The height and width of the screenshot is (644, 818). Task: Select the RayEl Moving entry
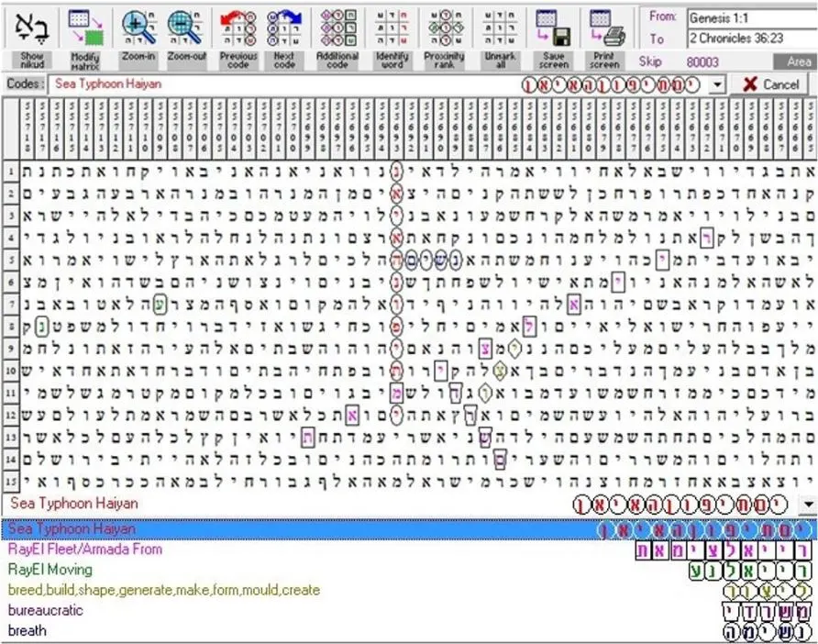(409, 570)
